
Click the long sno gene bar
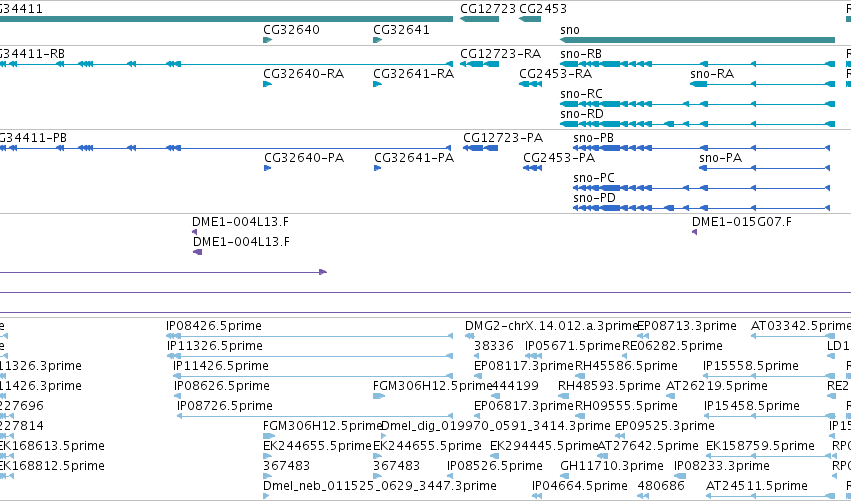coord(697,40)
